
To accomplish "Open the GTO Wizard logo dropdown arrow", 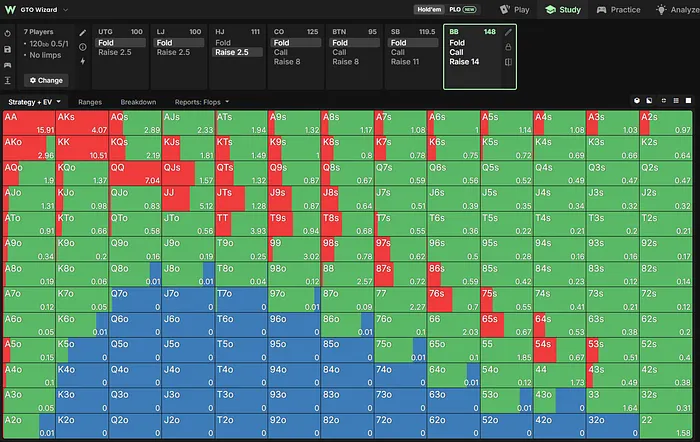I will (66, 9).
